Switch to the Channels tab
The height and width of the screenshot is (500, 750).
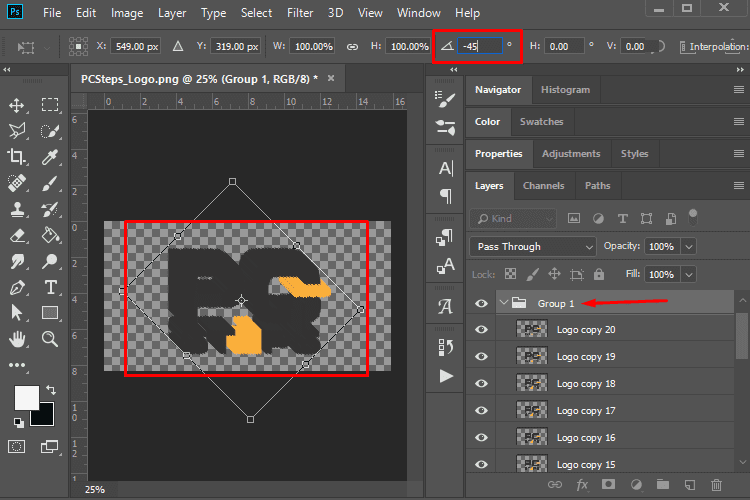(x=543, y=186)
